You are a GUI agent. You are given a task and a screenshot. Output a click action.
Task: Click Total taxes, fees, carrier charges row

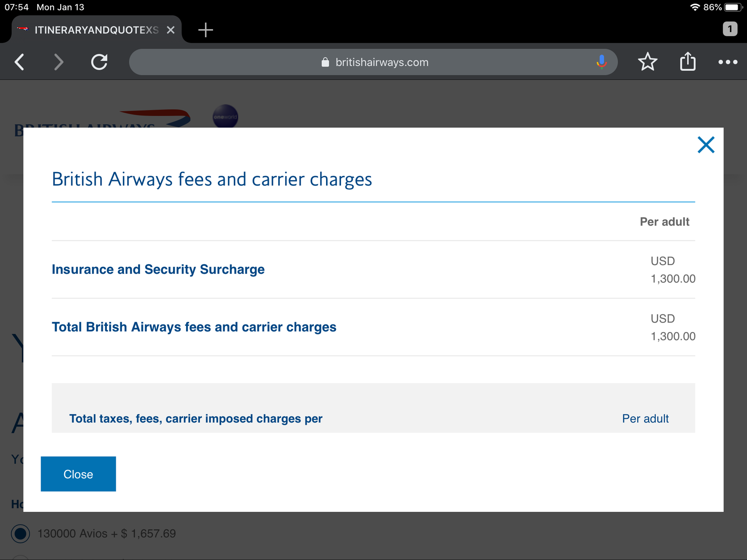[196, 419]
